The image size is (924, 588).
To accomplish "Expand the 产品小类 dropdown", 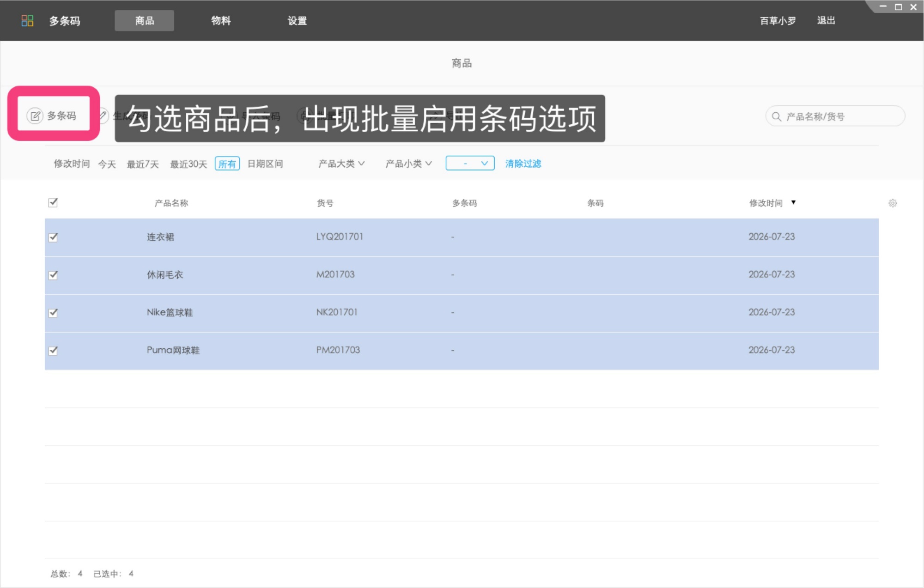I will pyautogui.click(x=408, y=164).
